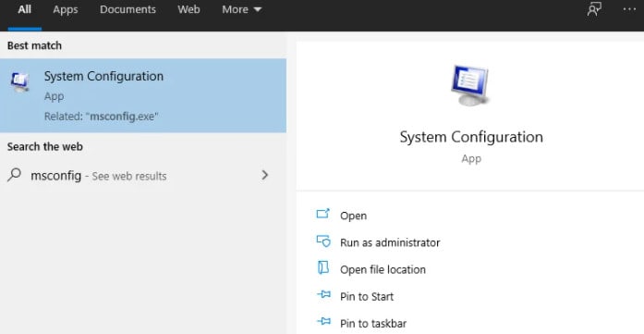The height and width of the screenshot is (334, 644).
Task: Click the Pin to Start pin icon
Action: [323, 295]
